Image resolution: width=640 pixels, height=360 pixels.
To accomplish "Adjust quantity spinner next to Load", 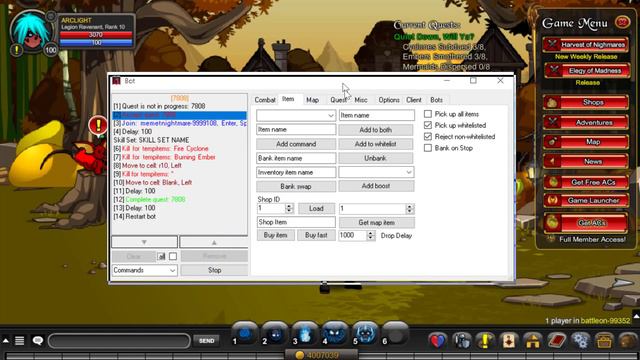I will (x=410, y=209).
